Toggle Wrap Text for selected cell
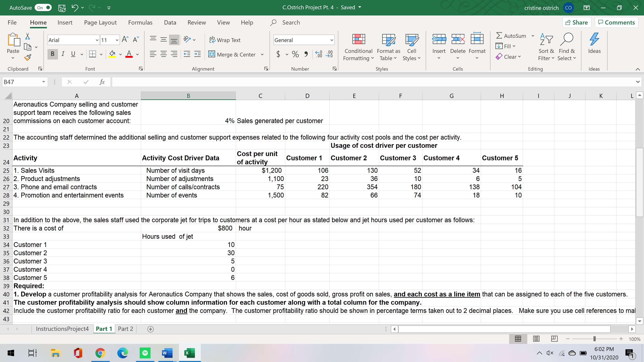 tap(225, 40)
